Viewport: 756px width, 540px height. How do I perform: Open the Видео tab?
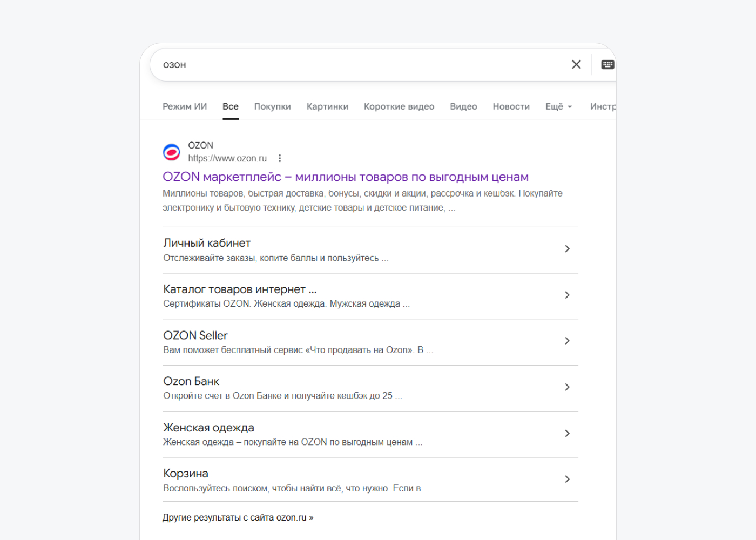pyautogui.click(x=463, y=106)
